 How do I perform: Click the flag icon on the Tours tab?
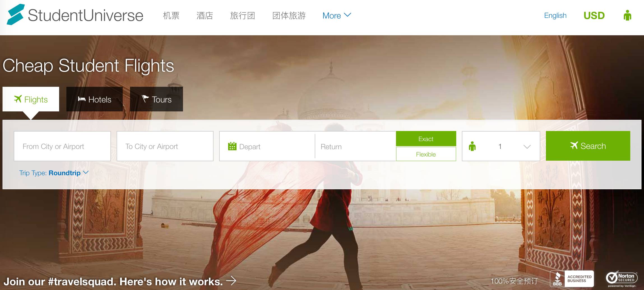pos(145,99)
